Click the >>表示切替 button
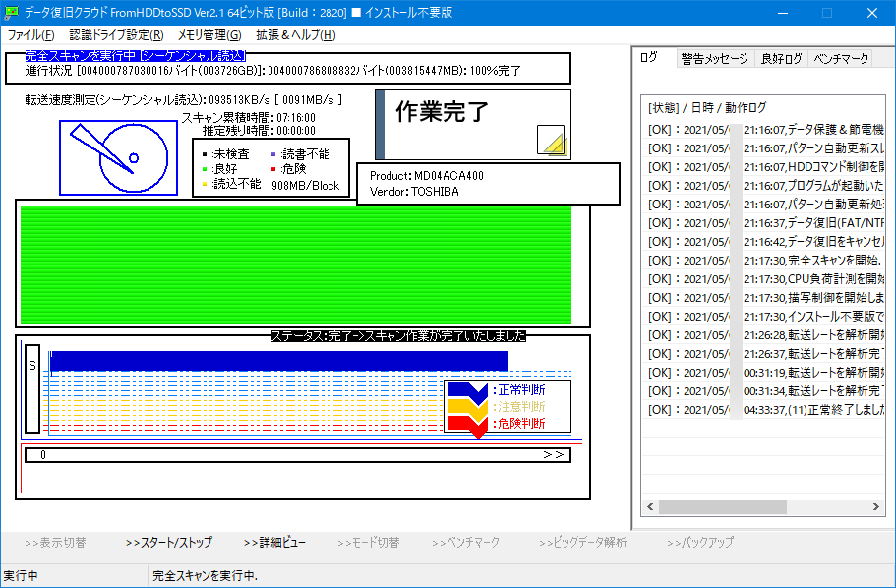Viewport: 896px width, 588px height. pos(55,543)
